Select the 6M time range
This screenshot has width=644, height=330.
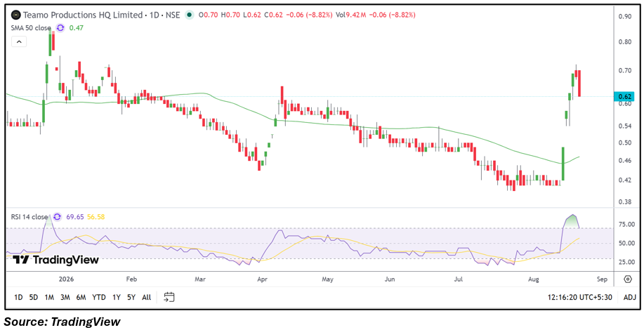pyautogui.click(x=81, y=297)
